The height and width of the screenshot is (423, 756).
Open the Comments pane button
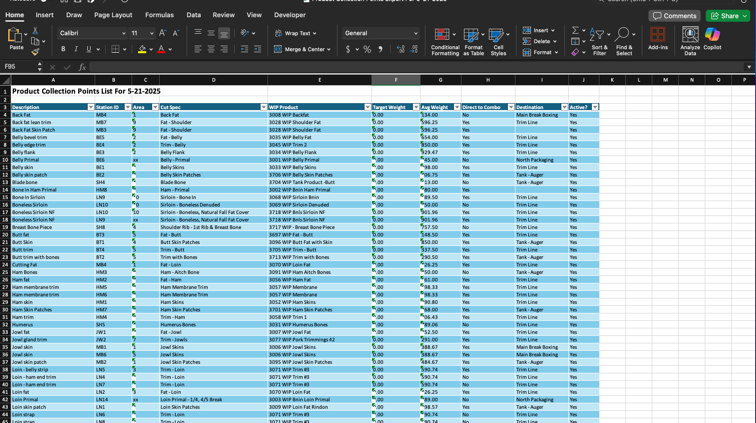[x=675, y=16]
